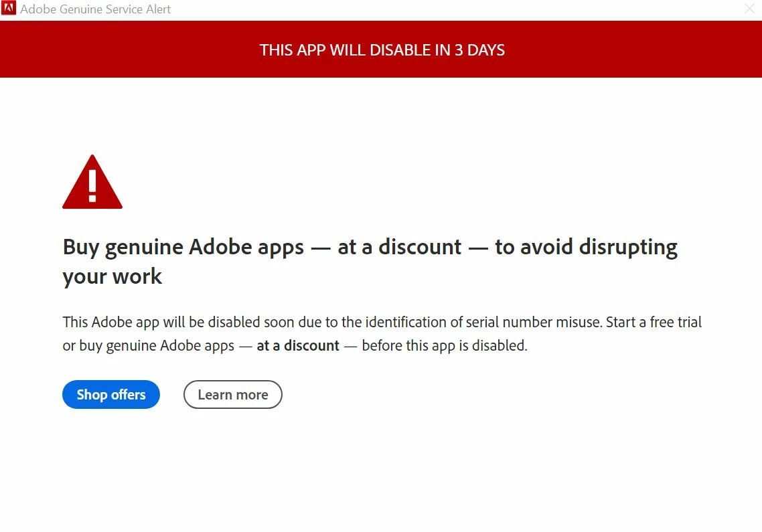The height and width of the screenshot is (532, 762).
Task: Click the Adobe logo in title bar
Action: pyautogui.click(x=8, y=8)
